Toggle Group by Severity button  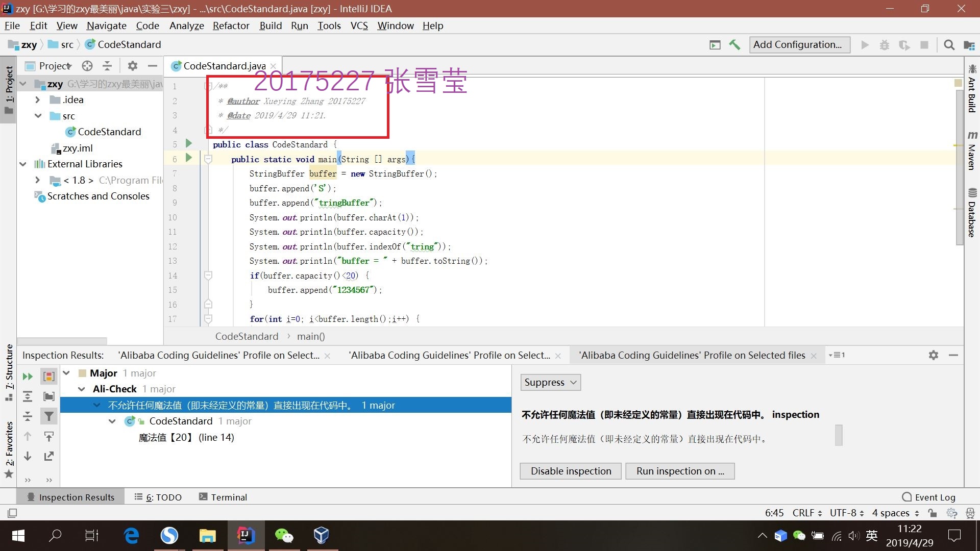49,377
